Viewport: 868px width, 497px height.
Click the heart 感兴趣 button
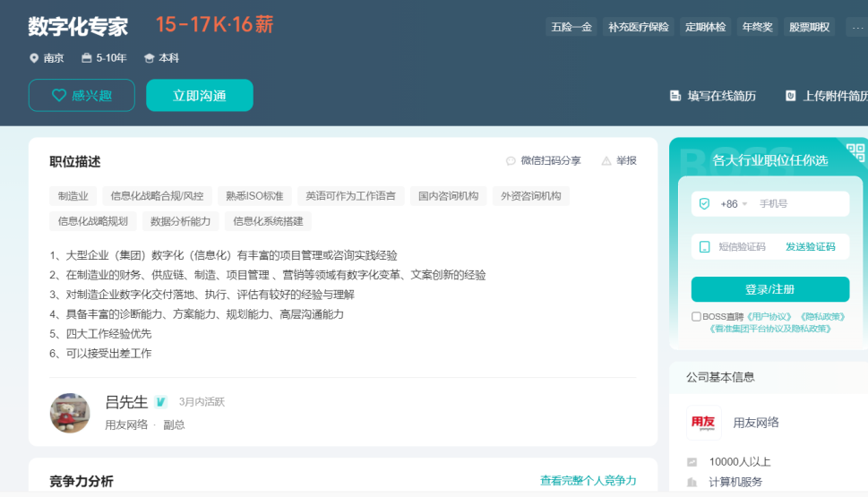click(x=82, y=96)
